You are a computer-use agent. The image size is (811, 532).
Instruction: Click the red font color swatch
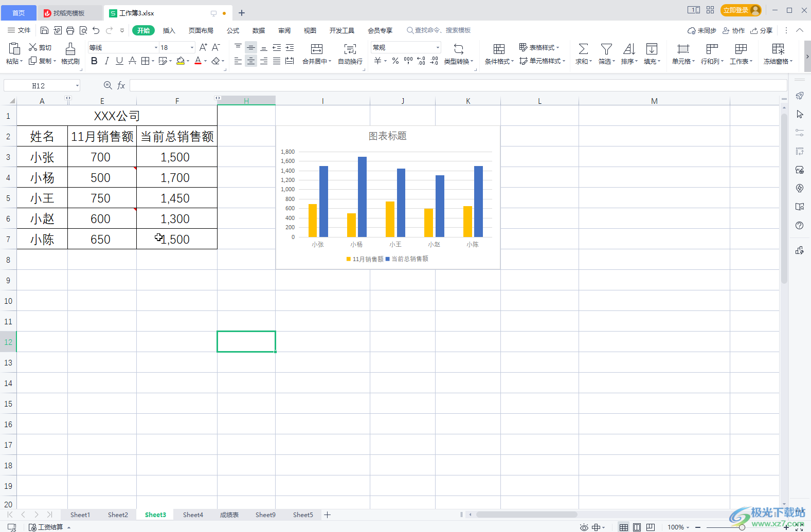pyautogui.click(x=198, y=61)
